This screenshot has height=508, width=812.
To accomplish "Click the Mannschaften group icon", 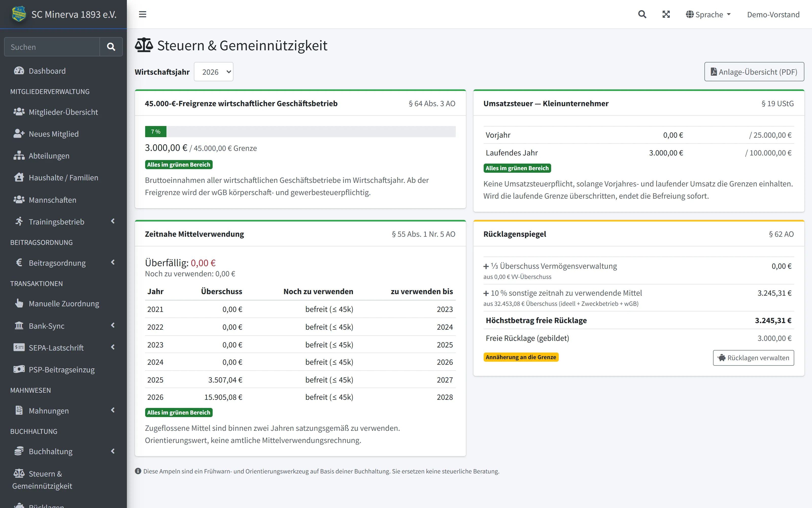I will tap(19, 200).
